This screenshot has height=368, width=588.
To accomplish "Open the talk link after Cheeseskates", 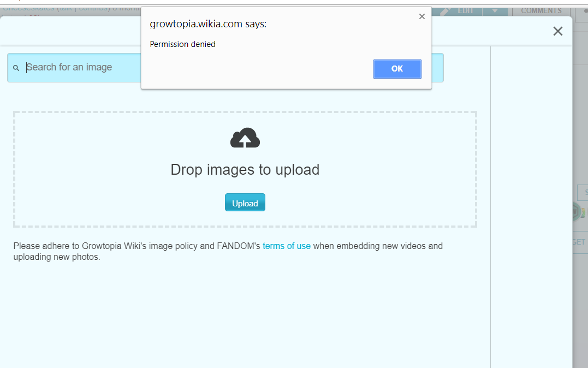I will click(67, 9).
